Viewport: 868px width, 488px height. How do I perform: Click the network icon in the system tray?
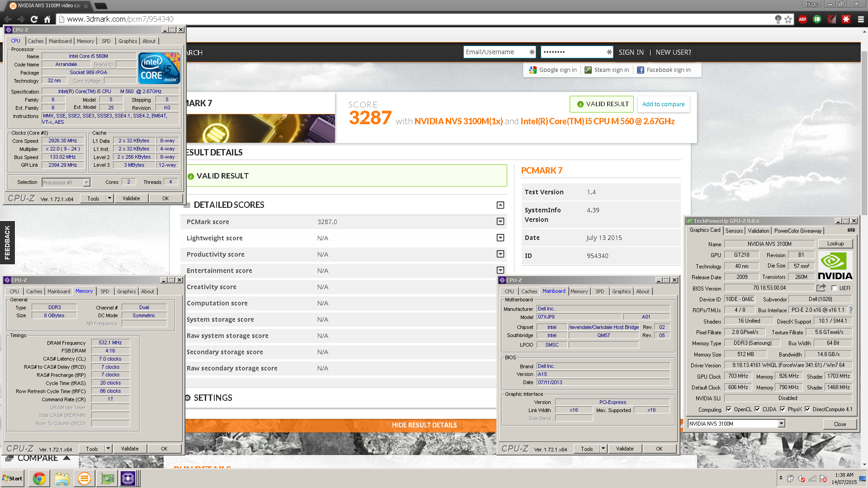(812, 479)
